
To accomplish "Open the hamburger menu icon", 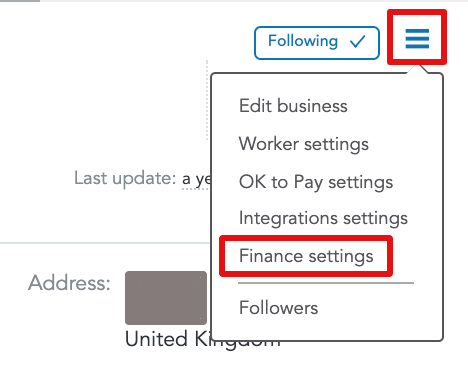I will (417, 38).
